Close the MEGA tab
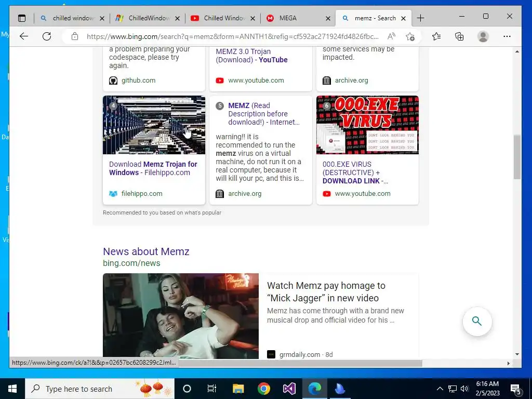 328,19
